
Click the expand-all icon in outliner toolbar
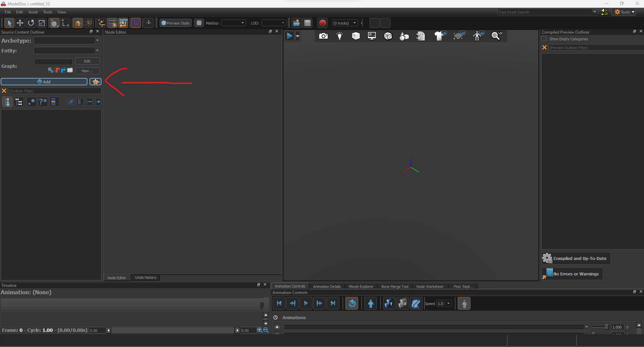click(98, 102)
